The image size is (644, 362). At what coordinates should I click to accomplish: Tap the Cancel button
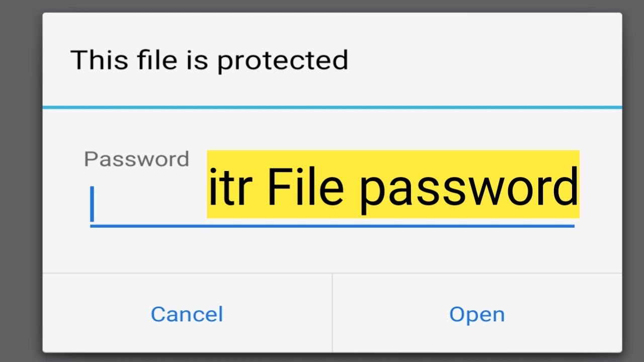pyautogui.click(x=187, y=314)
